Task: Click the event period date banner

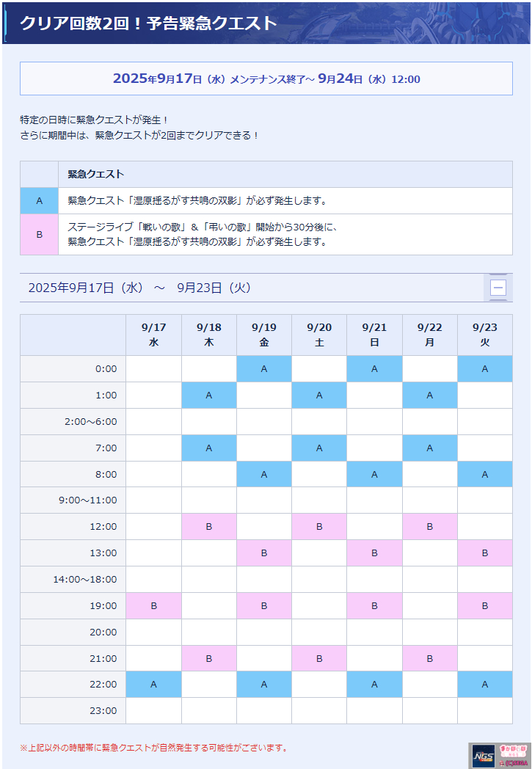Action: click(266, 79)
